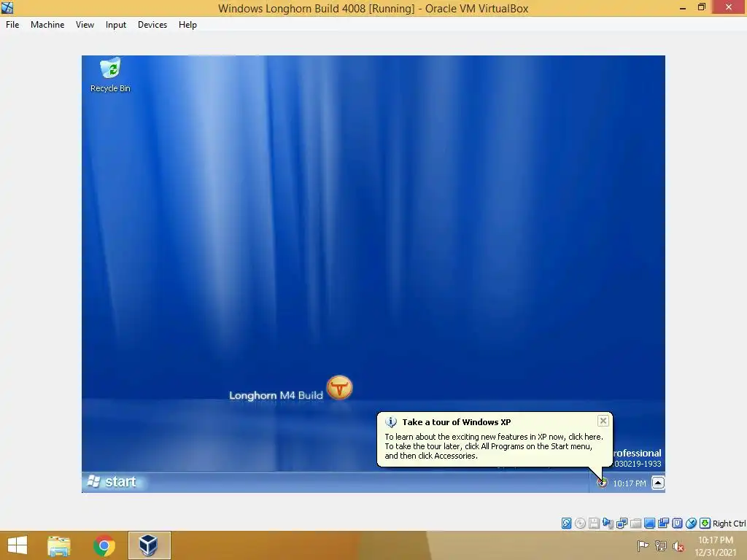This screenshot has width=747, height=560.
Task: Click the VirtualBox title bar app icon
Action: (x=7, y=7)
